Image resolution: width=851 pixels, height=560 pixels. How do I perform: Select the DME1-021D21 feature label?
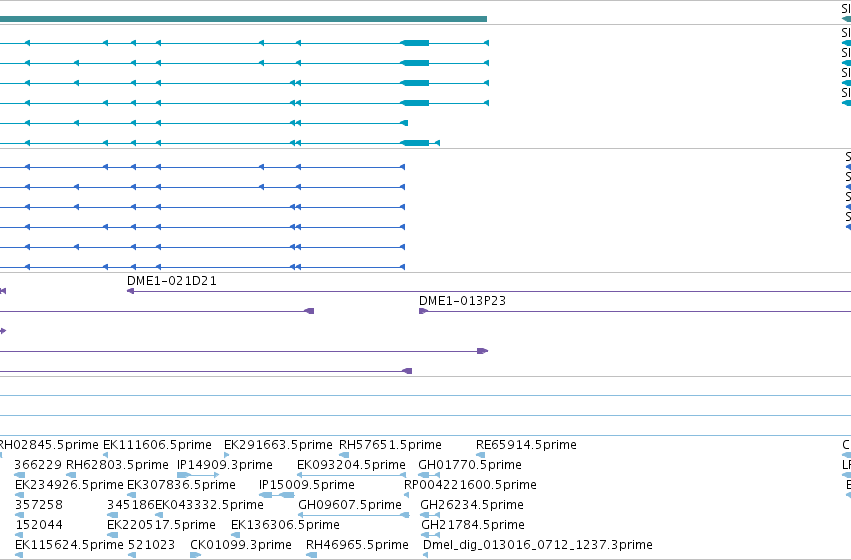point(172,281)
